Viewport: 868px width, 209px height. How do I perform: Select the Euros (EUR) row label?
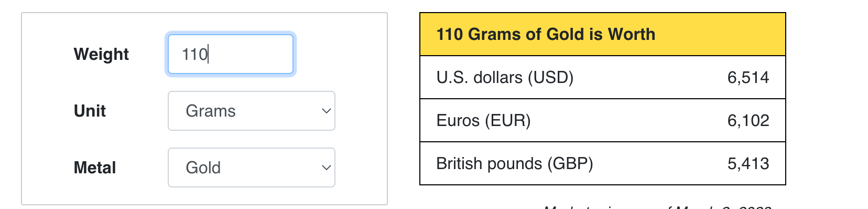coord(483,120)
